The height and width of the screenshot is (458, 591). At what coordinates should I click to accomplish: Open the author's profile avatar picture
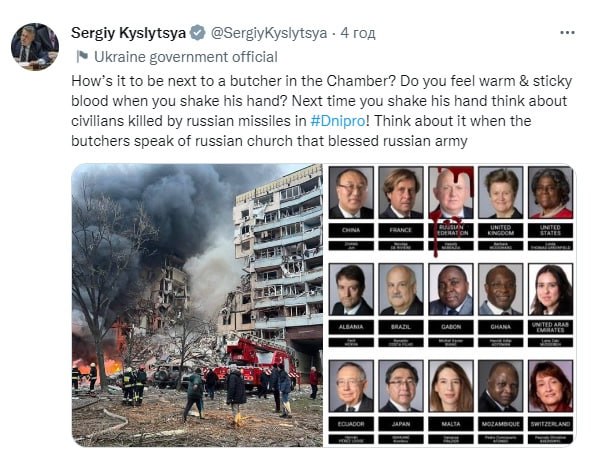click(x=35, y=46)
